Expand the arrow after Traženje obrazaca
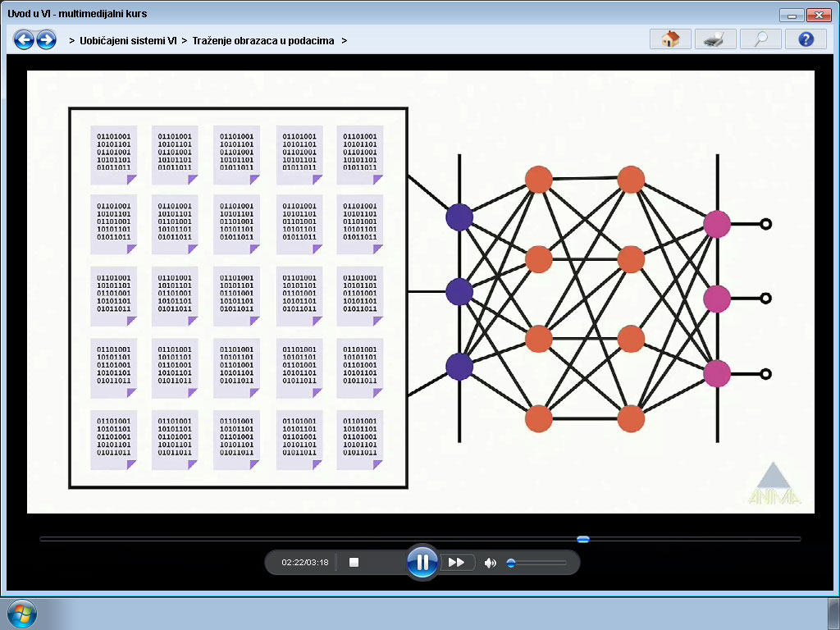 point(344,41)
